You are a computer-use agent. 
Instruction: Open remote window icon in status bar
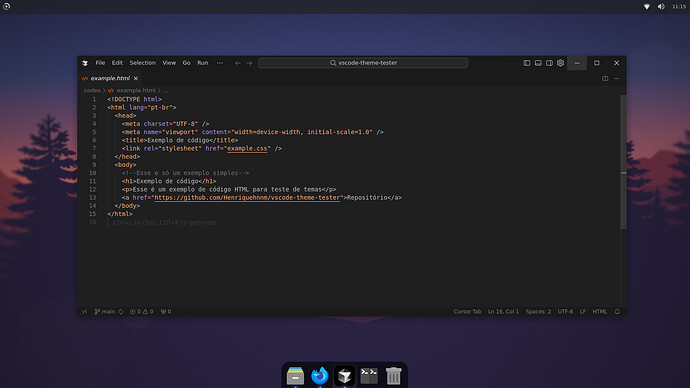(x=84, y=311)
